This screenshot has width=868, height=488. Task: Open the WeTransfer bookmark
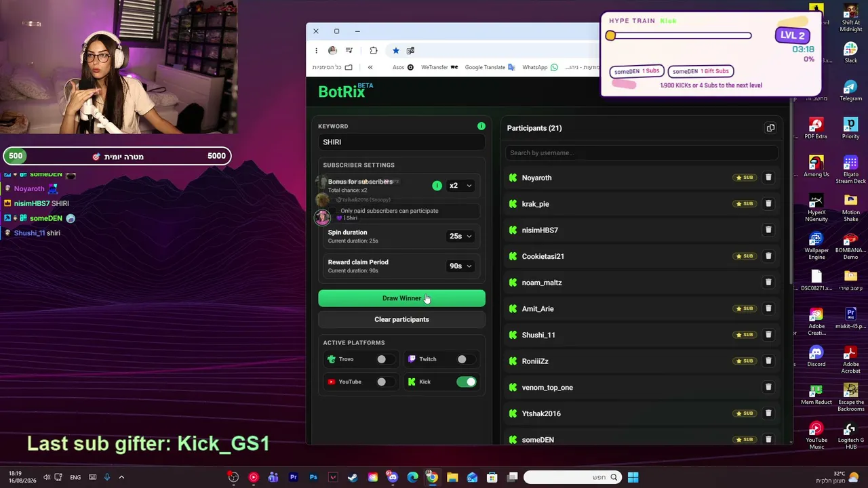pos(439,67)
